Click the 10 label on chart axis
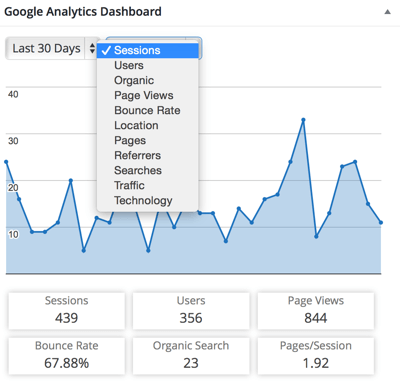Image resolution: width=400 pixels, height=381 pixels. pos(13,235)
